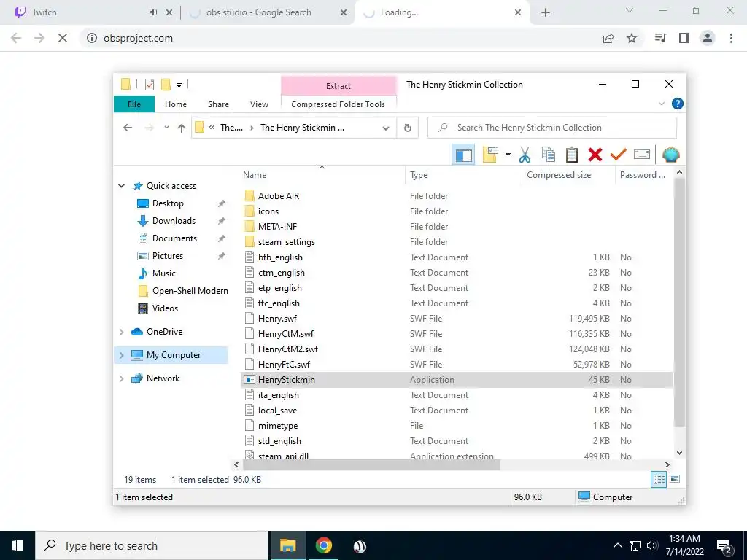This screenshot has height=560, width=747.
Task: Open the Windows Start menu
Action: coord(18,545)
